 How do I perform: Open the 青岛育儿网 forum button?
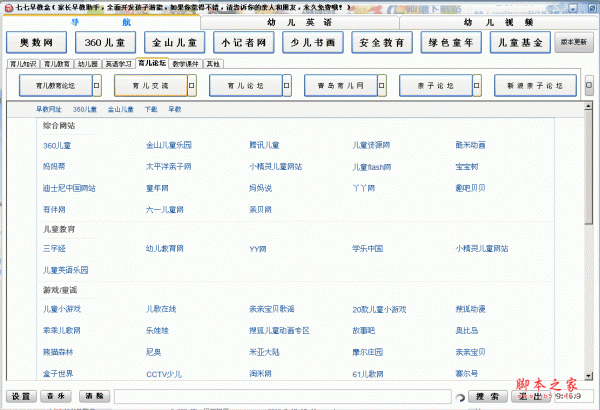[x=341, y=85]
